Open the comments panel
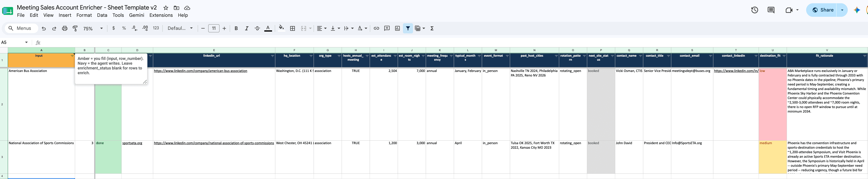 pos(771,10)
